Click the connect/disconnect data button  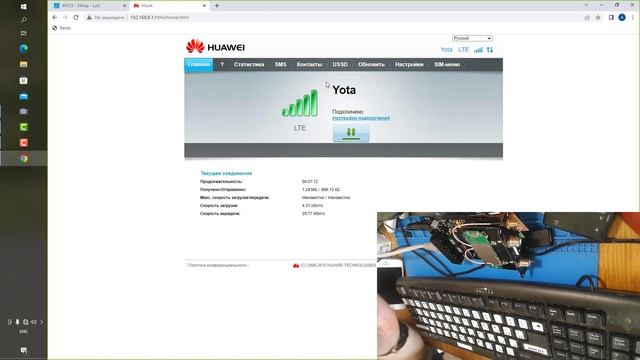pyautogui.click(x=351, y=133)
